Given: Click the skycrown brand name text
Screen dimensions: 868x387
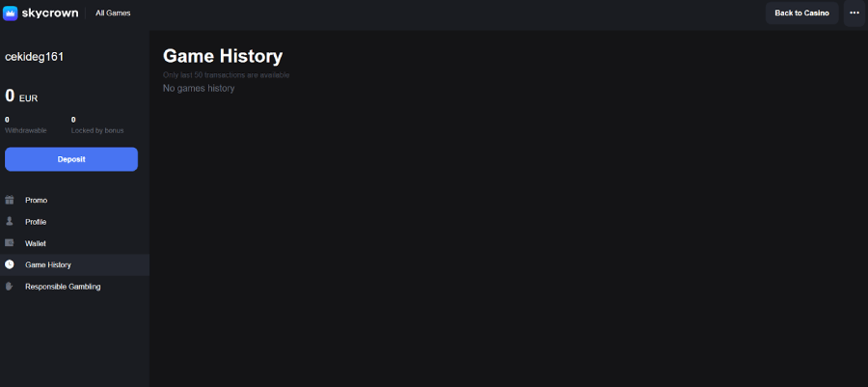Looking at the screenshot, I should pyautogui.click(x=52, y=14).
